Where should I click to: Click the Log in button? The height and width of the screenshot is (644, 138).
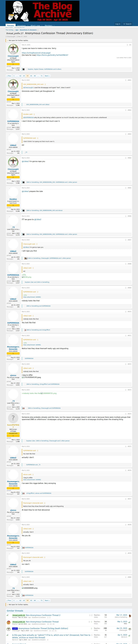click(118, 24)
